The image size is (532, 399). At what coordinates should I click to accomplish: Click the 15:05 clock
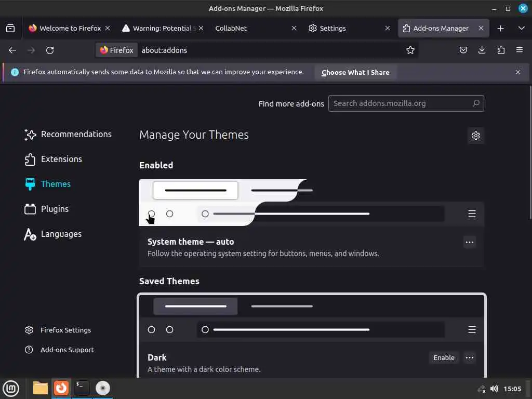512,389
